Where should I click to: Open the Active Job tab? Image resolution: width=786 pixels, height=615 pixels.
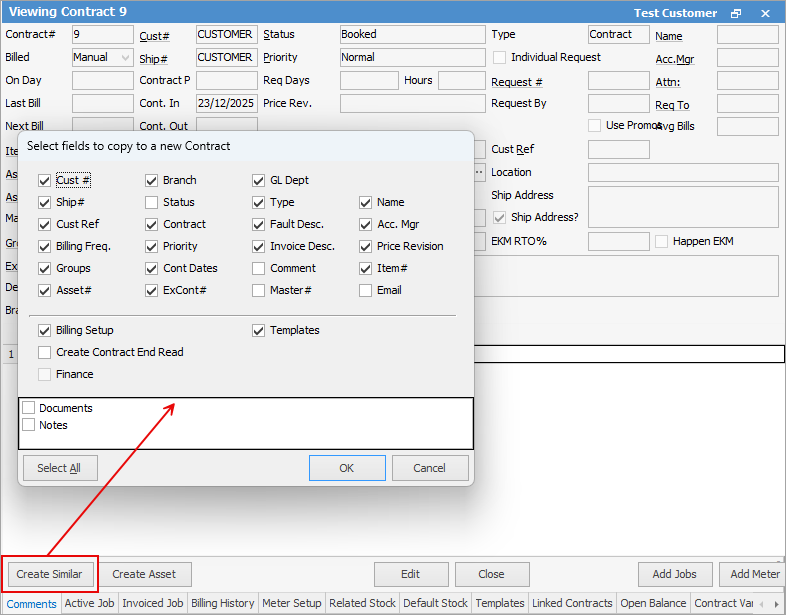tap(90, 603)
